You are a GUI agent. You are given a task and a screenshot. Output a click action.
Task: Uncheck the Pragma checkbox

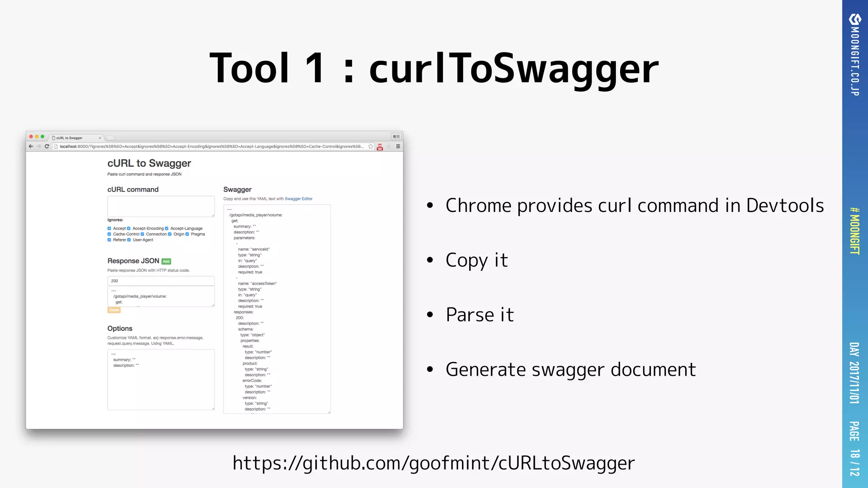(x=187, y=234)
